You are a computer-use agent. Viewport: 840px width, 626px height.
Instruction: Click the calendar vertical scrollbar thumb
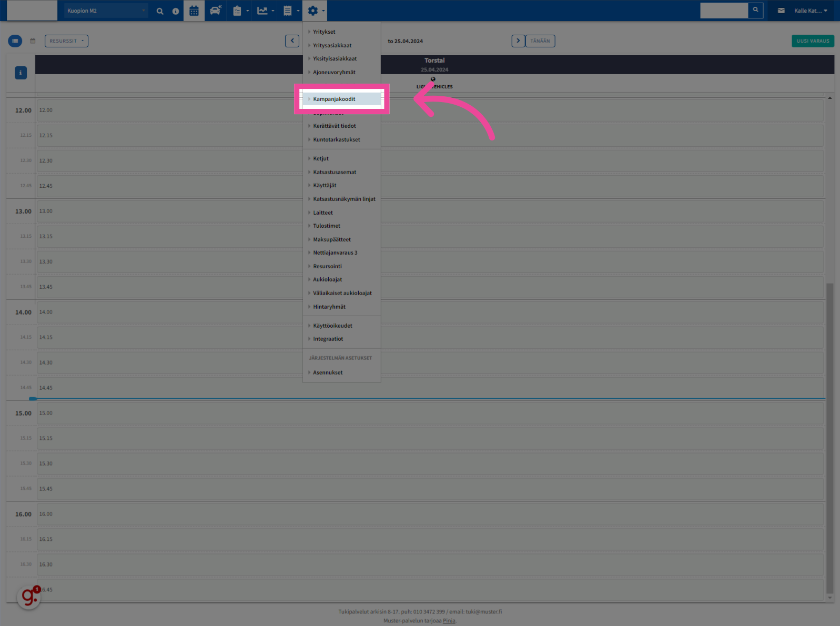(830, 438)
